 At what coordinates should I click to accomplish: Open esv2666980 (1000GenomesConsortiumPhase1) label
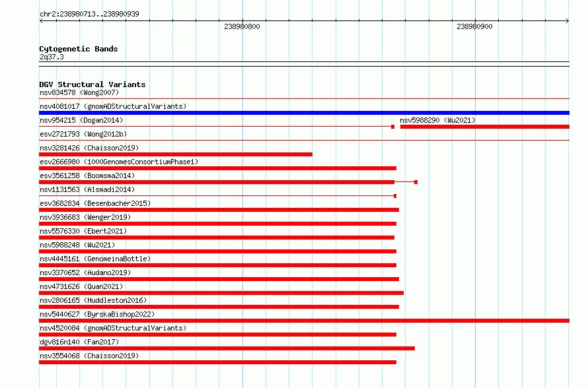point(119,162)
